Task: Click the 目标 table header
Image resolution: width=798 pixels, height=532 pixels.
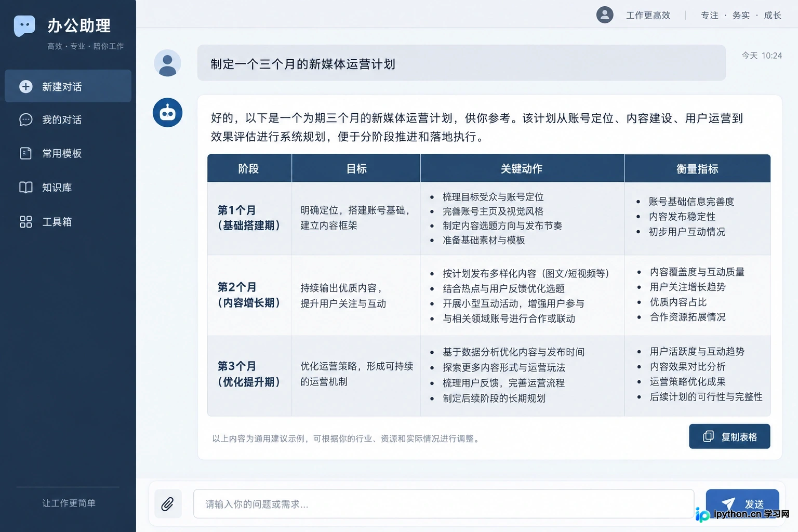Action: click(356, 168)
